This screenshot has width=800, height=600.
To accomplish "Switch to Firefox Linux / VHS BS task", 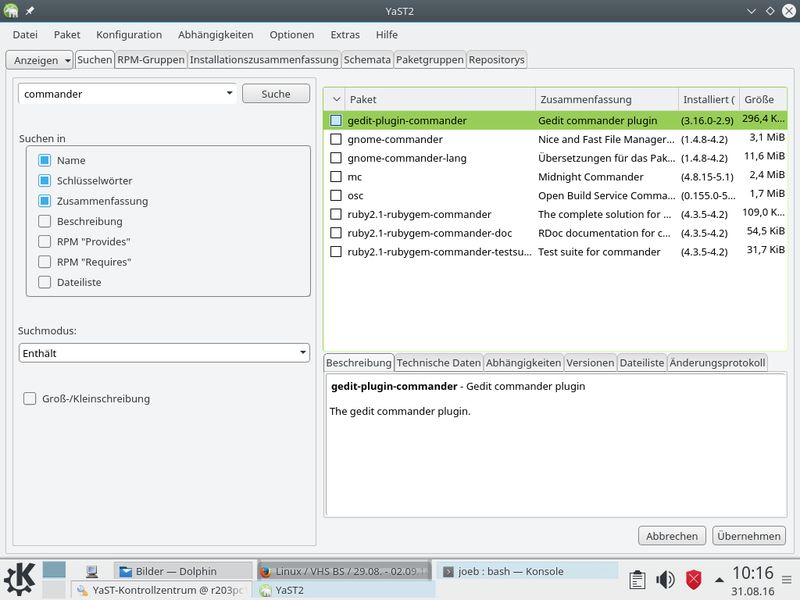I will 344,571.
